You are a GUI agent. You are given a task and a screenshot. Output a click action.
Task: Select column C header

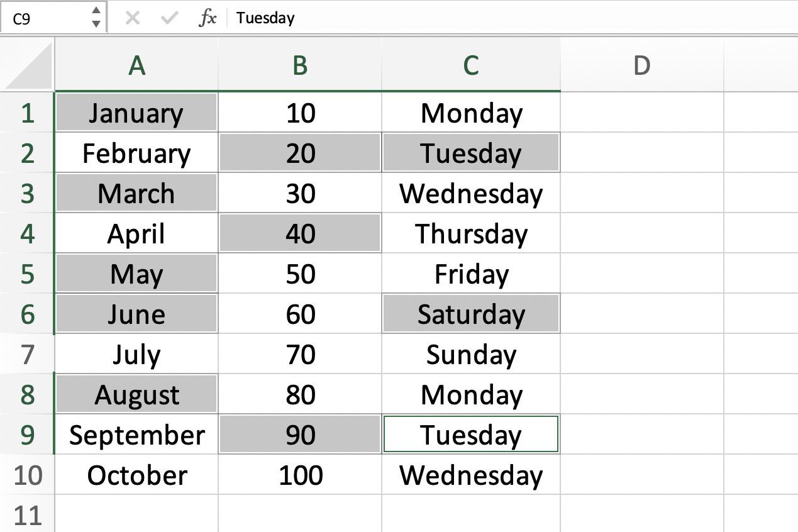(x=471, y=65)
